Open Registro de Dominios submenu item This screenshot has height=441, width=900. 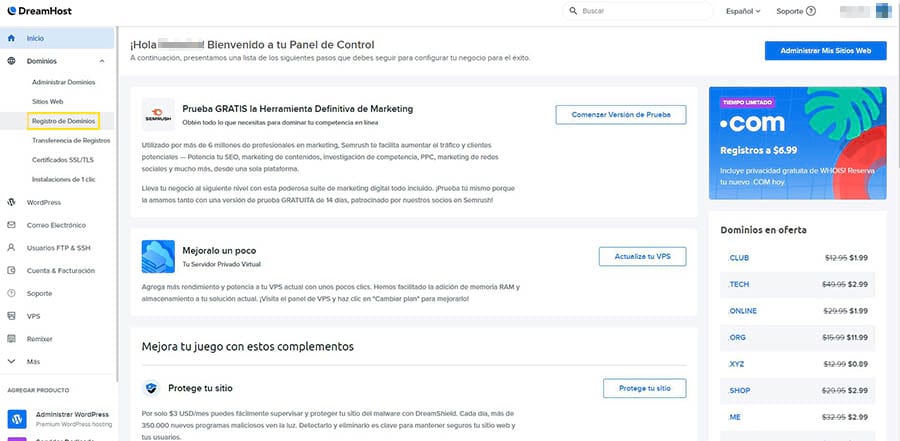pyautogui.click(x=63, y=120)
